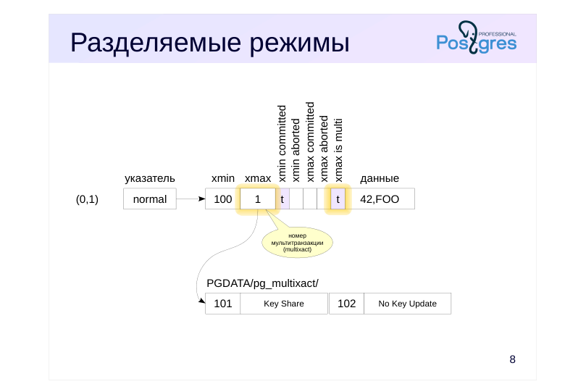586x392 pixels.
Task: Click the multixact member '102' cell
Action: pos(346,304)
